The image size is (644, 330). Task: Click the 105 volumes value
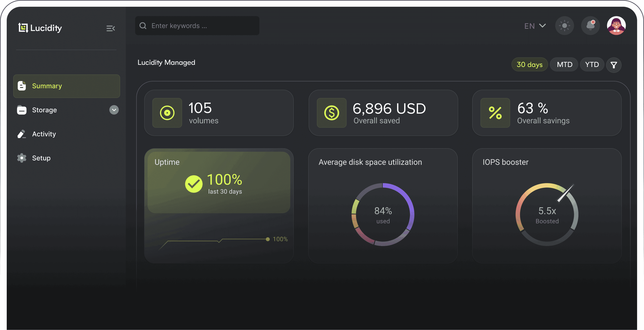200,108
